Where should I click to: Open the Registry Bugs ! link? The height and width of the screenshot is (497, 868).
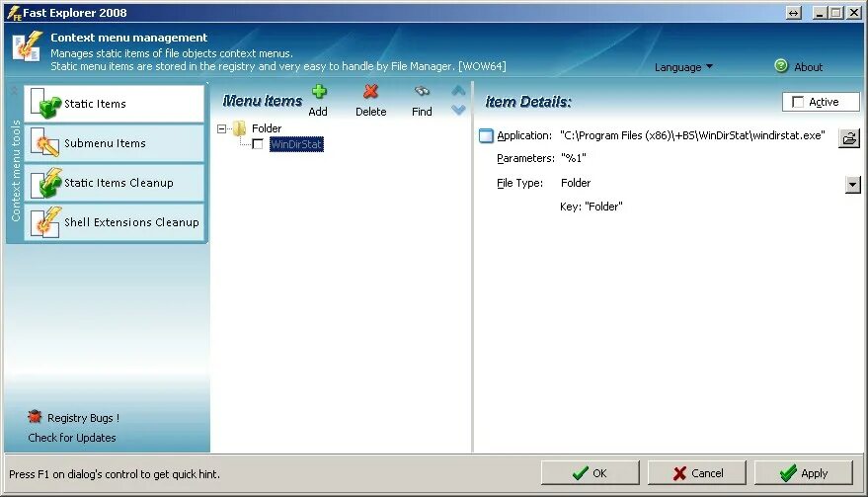(83, 418)
